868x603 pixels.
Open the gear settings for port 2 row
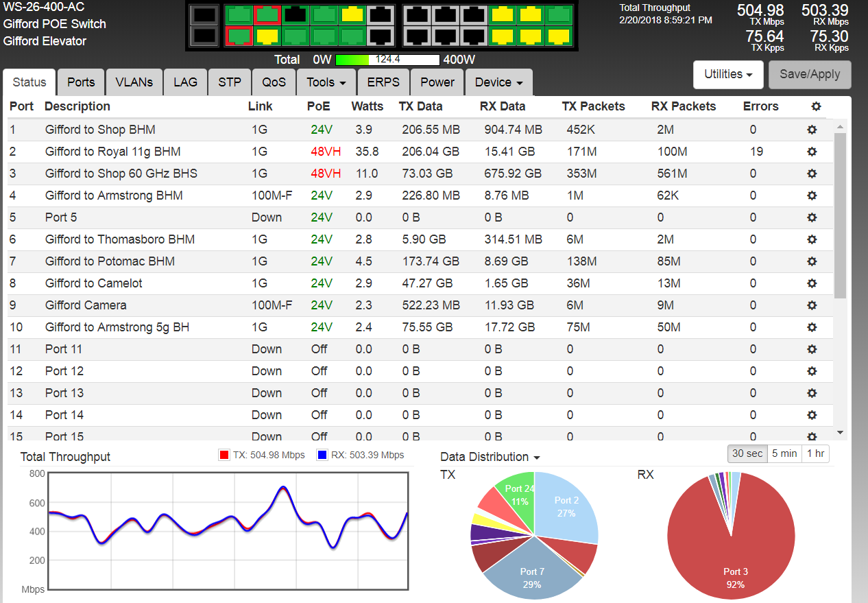click(812, 152)
